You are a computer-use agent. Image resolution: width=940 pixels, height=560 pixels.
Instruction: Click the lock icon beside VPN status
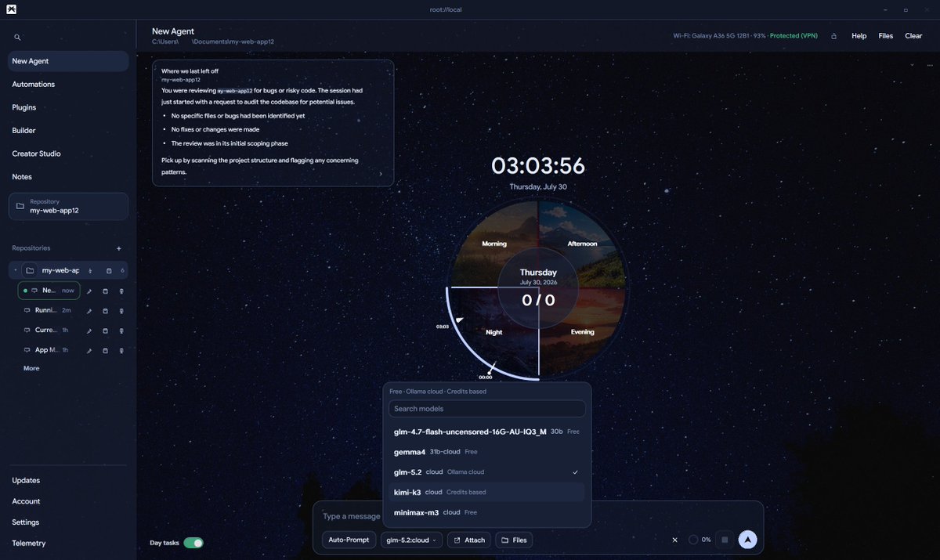834,36
